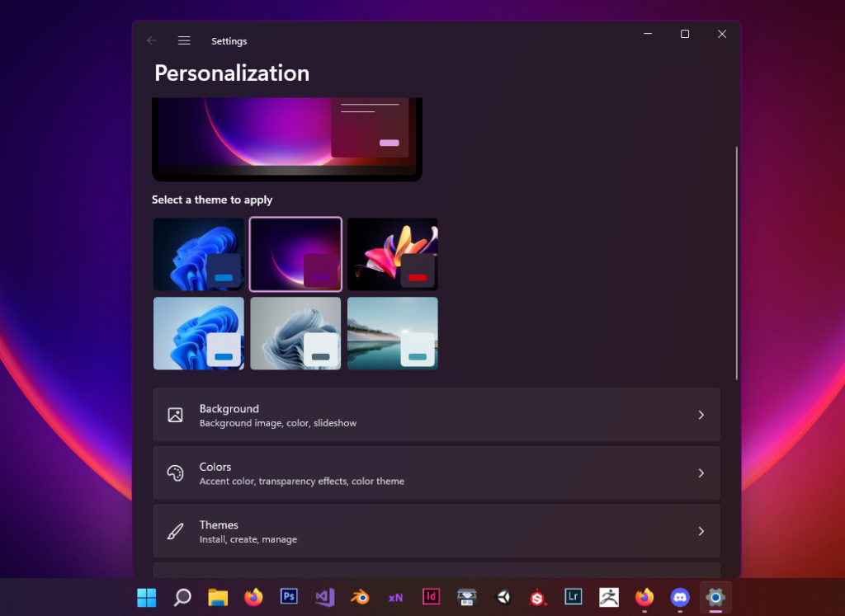Viewport: 845px width, 616px height.
Task: Select the colorful flower theme with red accent
Action: 393,254
